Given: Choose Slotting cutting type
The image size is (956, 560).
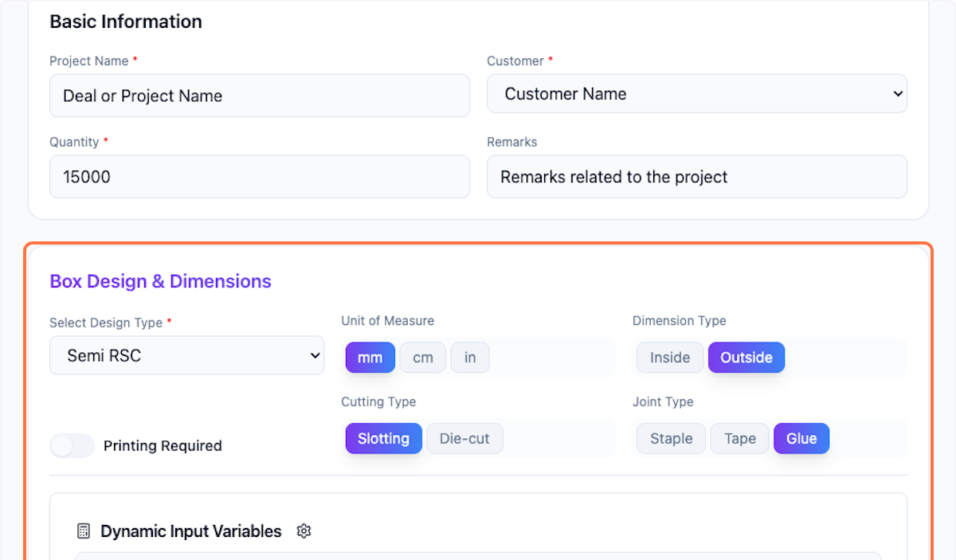Looking at the screenshot, I should pyautogui.click(x=383, y=438).
